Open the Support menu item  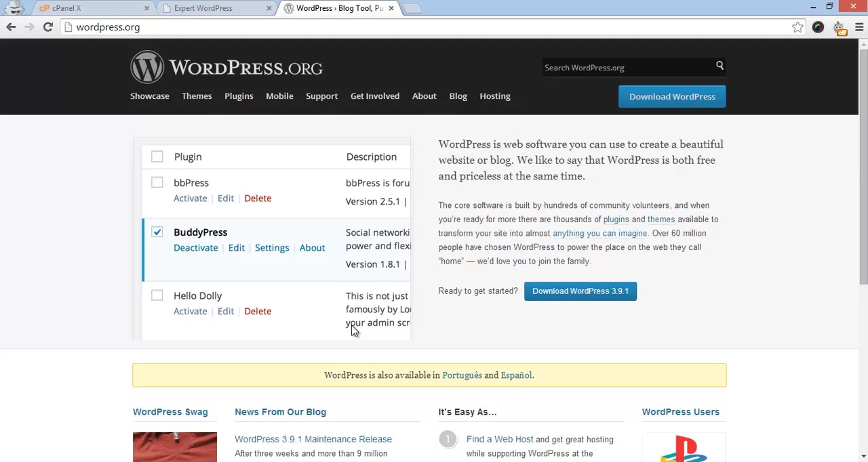(321, 96)
